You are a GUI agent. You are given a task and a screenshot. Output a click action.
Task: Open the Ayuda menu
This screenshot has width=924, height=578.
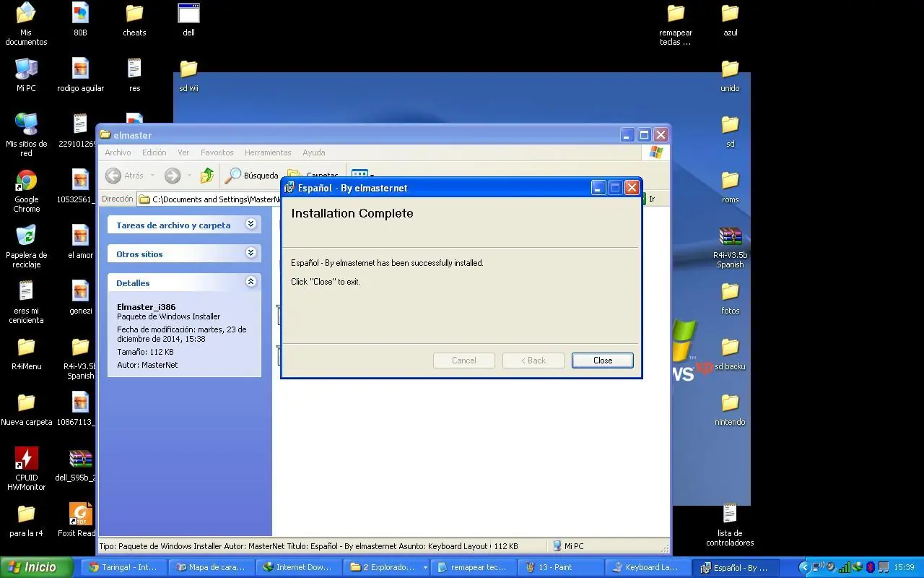click(x=314, y=152)
